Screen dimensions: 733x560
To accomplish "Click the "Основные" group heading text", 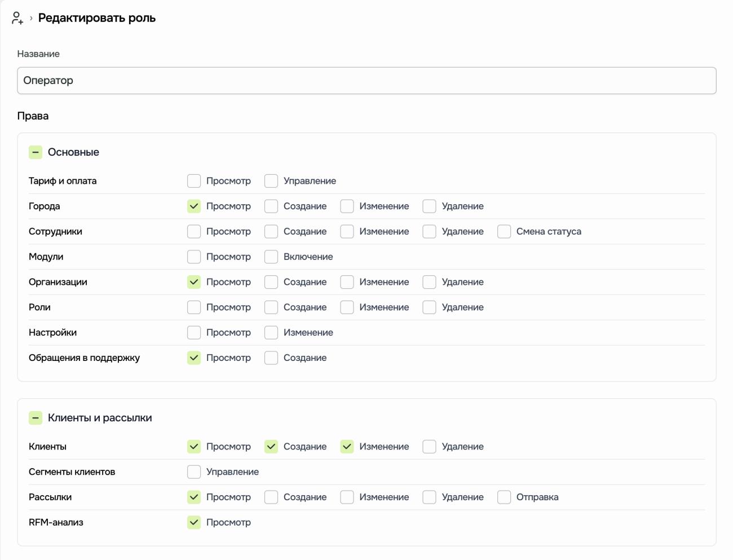I will point(73,152).
